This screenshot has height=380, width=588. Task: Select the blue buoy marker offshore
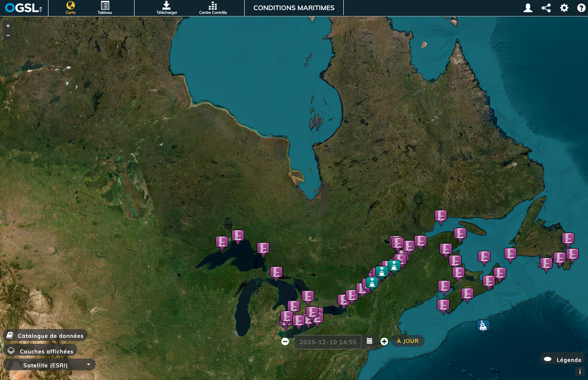(483, 326)
